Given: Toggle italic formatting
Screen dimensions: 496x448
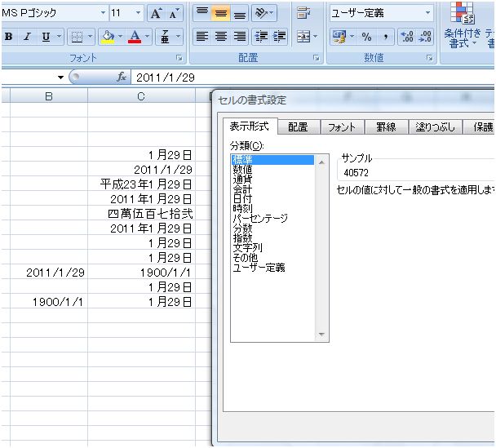Looking at the screenshot, I should (28, 37).
